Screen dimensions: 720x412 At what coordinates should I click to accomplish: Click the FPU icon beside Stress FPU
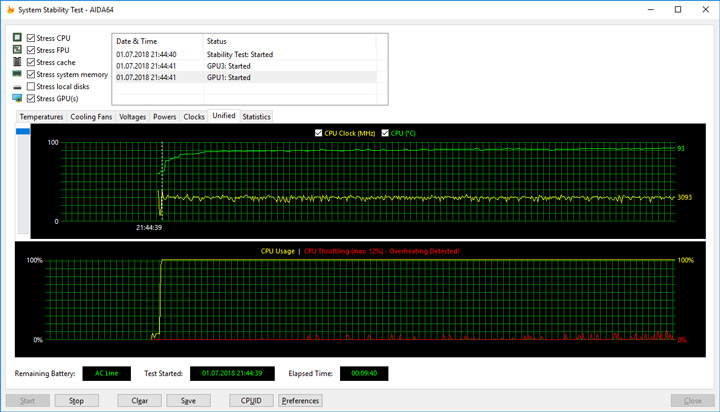tap(17, 49)
